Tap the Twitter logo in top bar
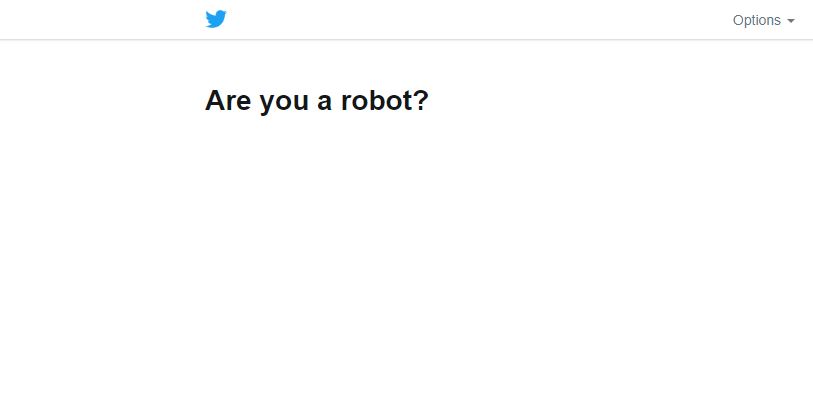813x394 pixels. [x=216, y=19]
